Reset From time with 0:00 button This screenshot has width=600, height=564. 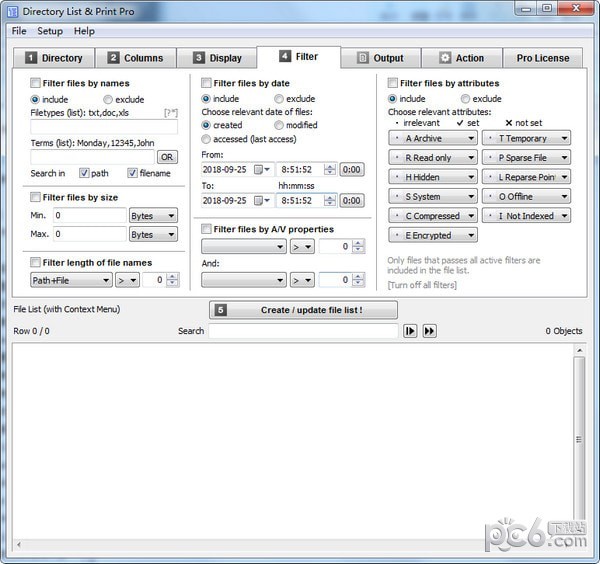click(352, 170)
